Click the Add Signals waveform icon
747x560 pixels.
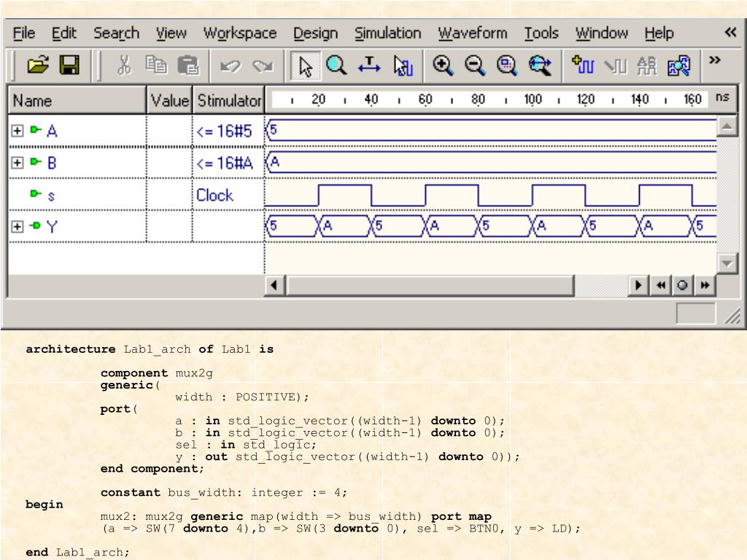tap(583, 65)
